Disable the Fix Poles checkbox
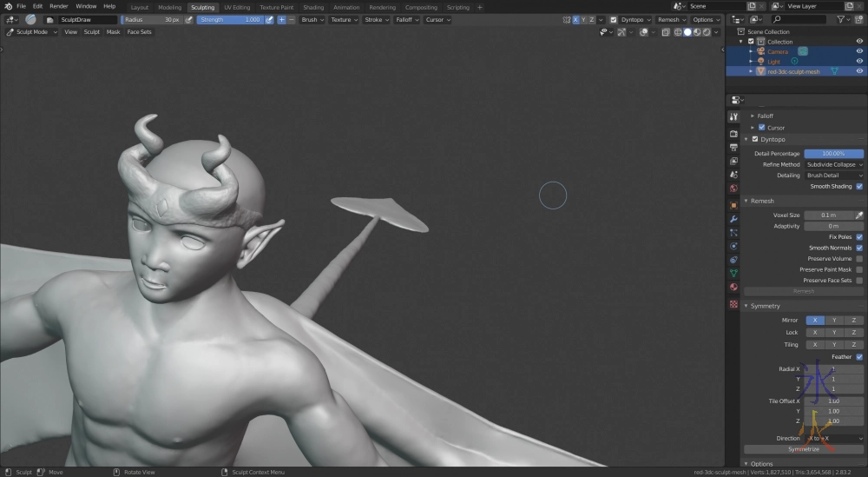The height and width of the screenshot is (477, 868). coord(859,236)
